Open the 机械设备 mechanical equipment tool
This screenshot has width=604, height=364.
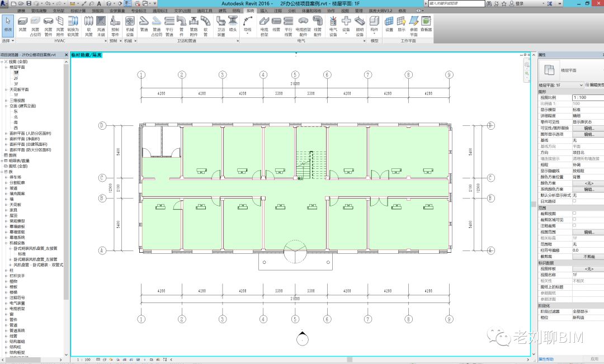[130, 26]
